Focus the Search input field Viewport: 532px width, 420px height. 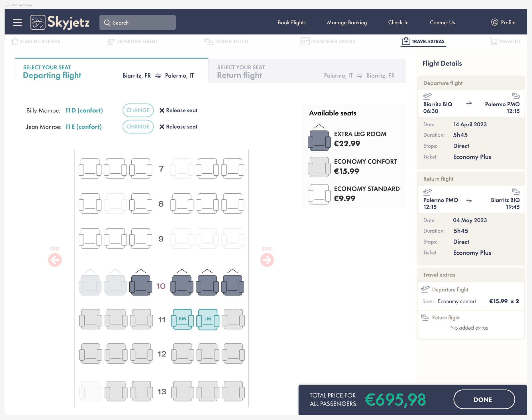(x=138, y=23)
